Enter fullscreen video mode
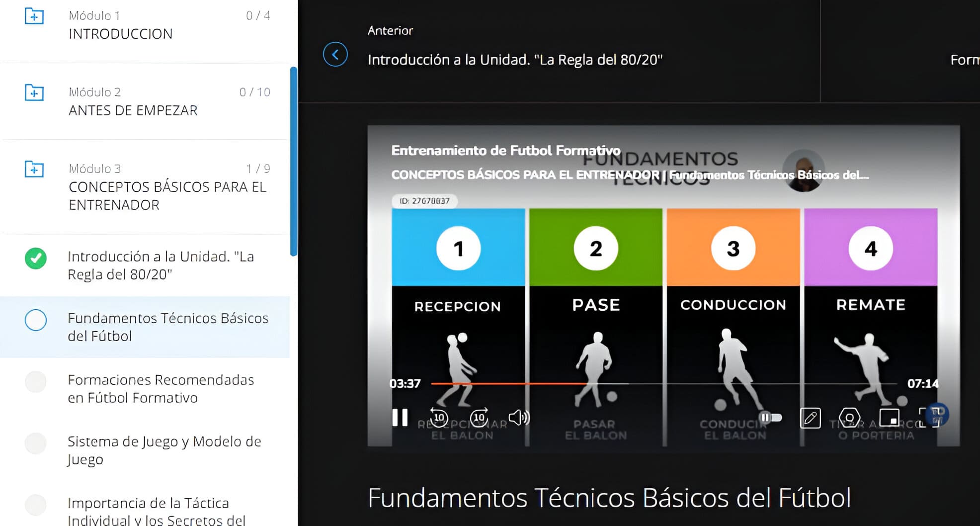This screenshot has width=980, height=526. (927, 418)
